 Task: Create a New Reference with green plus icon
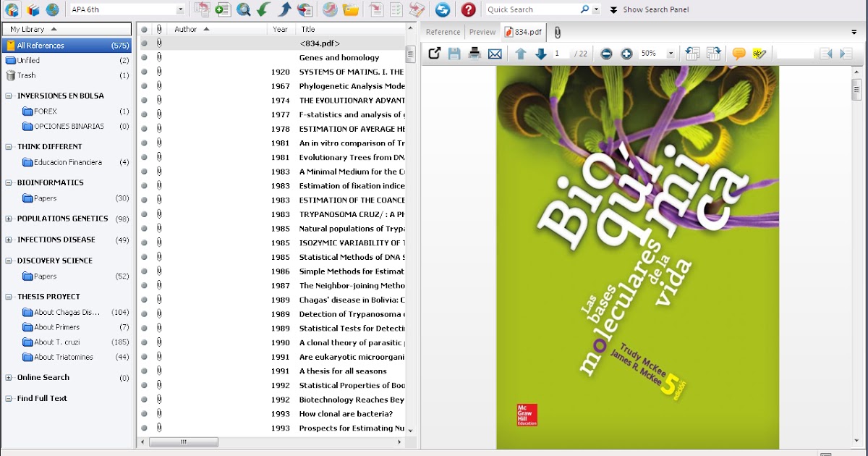coord(223,9)
